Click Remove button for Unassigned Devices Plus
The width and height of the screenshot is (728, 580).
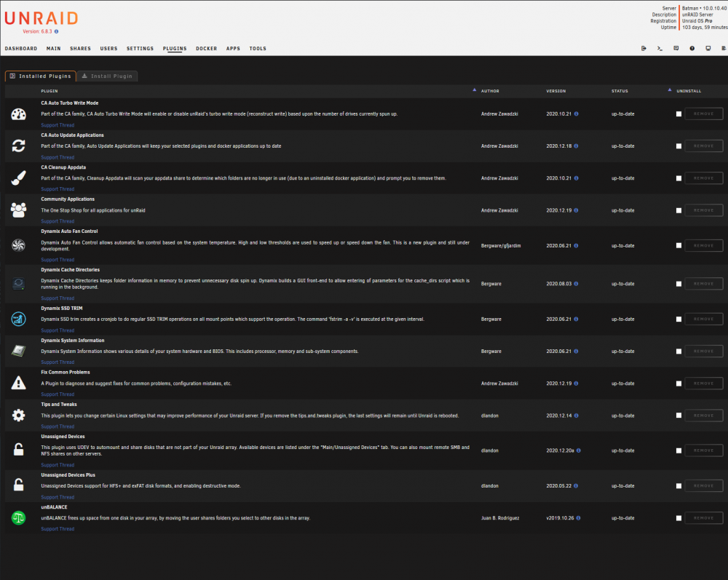pos(704,486)
